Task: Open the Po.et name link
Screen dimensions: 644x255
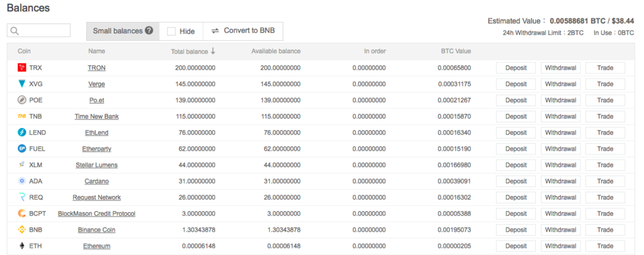Action: (x=96, y=100)
